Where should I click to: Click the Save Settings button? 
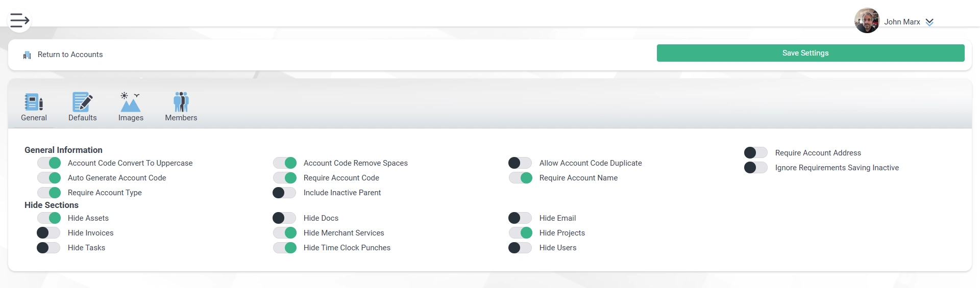pos(811,53)
